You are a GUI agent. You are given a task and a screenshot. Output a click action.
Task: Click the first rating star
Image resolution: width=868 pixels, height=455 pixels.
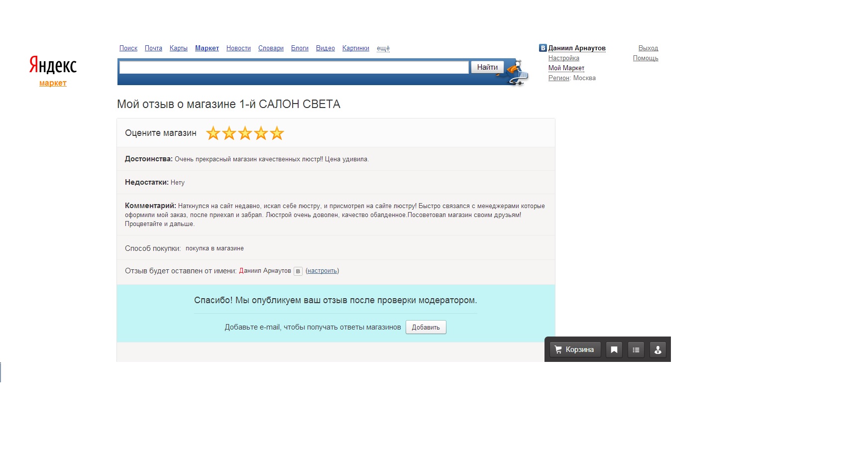(213, 133)
